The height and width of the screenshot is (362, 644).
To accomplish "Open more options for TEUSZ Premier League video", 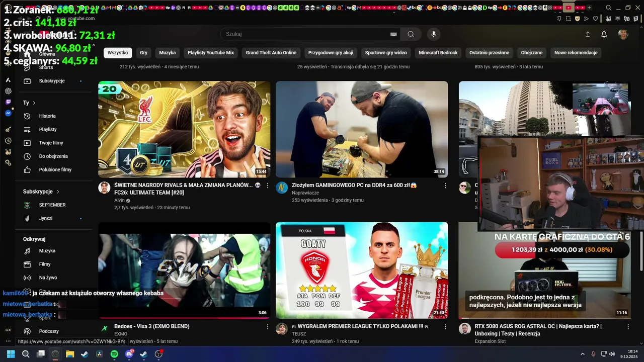I will point(445,327).
